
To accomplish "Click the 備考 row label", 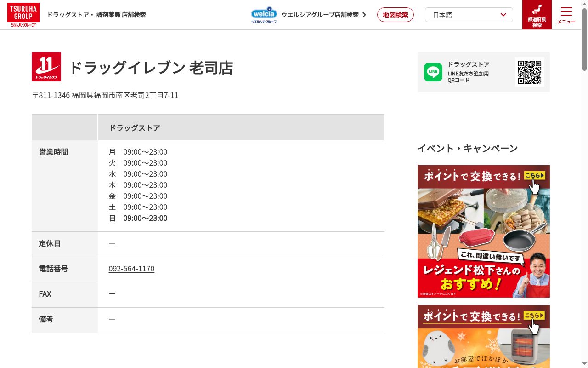I will pos(46,319).
